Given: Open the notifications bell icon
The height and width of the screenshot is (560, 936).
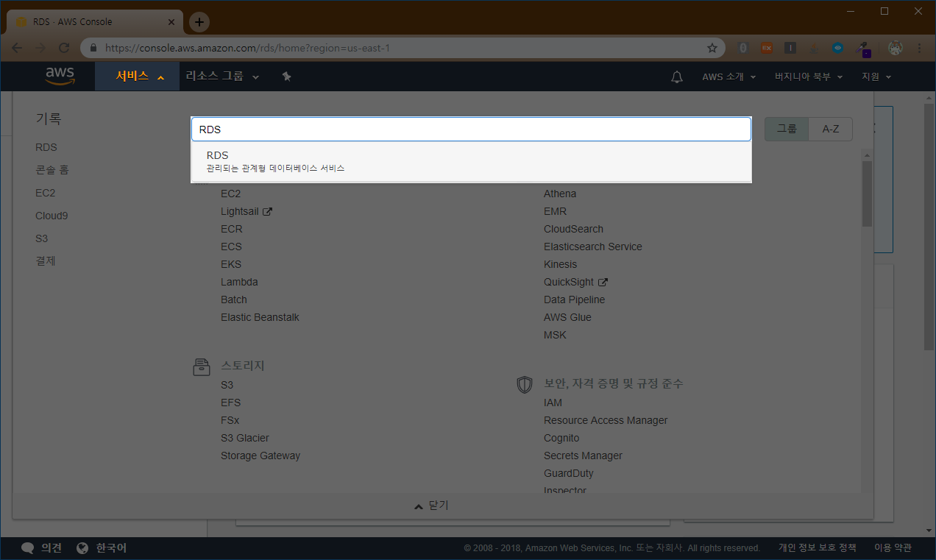Looking at the screenshot, I should coord(677,77).
